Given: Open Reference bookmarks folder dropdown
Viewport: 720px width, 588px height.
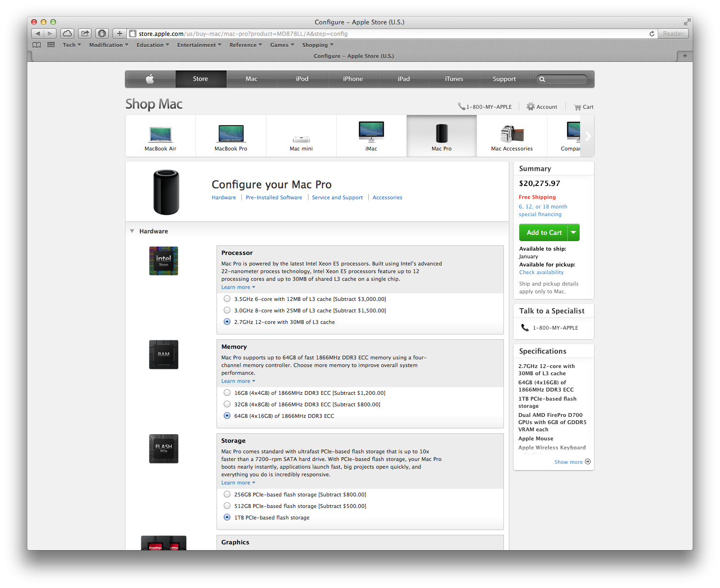Looking at the screenshot, I should tap(246, 45).
